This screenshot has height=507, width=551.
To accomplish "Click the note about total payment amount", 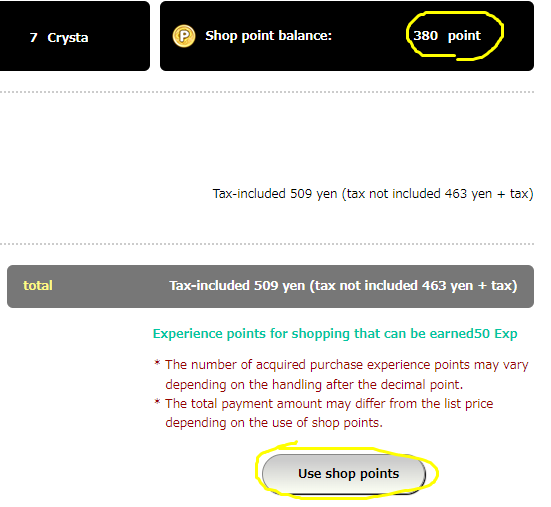I will pos(329,413).
